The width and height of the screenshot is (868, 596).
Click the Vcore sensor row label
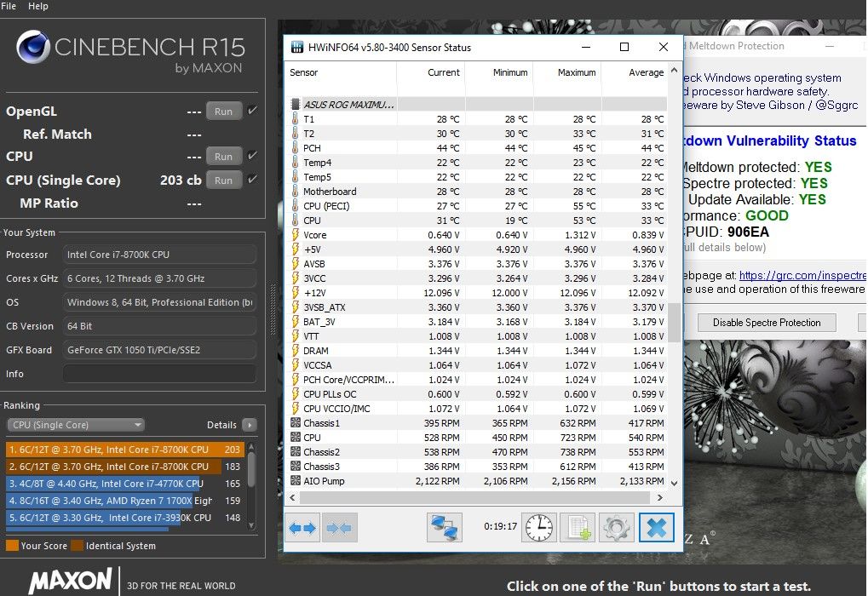tap(315, 235)
